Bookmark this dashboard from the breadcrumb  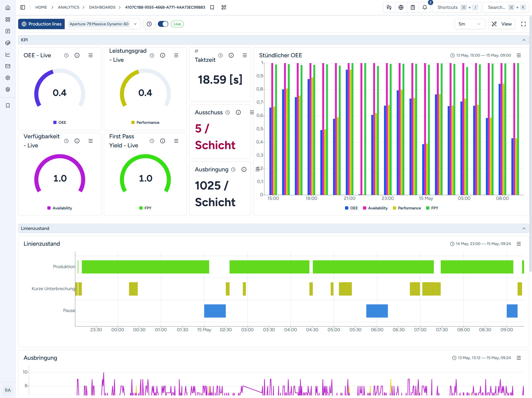coord(212,7)
